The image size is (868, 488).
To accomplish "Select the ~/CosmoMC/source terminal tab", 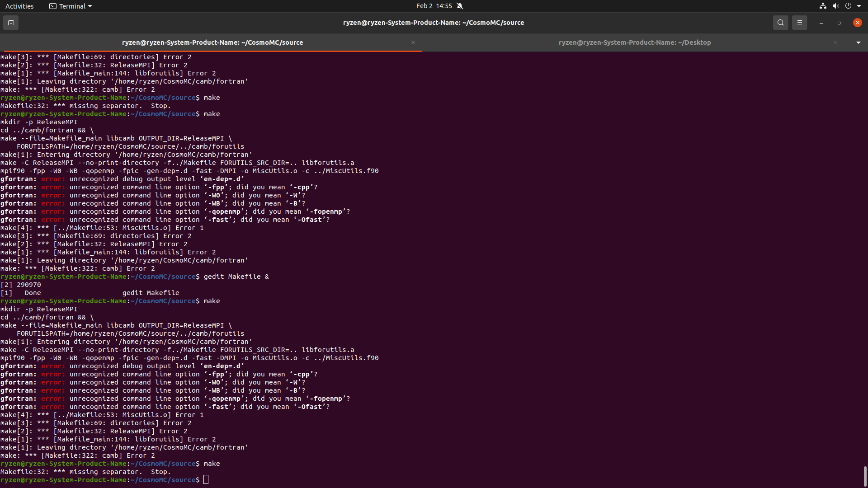I will pos(212,42).
